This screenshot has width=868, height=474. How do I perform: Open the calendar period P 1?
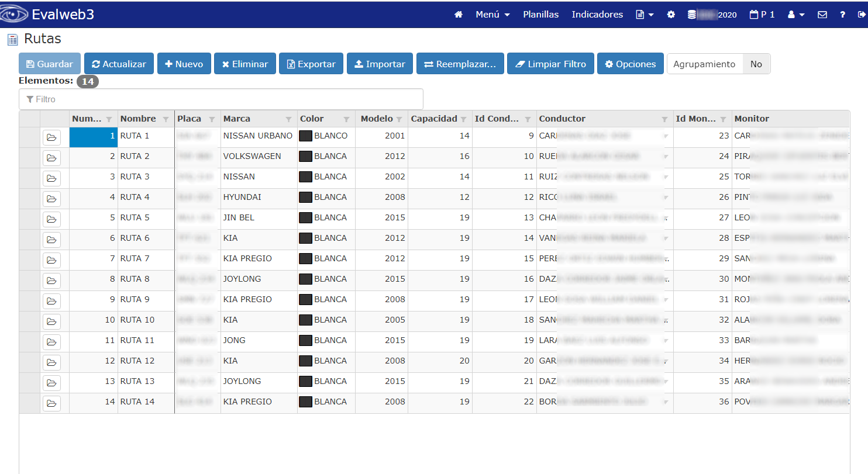click(x=762, y=15)
